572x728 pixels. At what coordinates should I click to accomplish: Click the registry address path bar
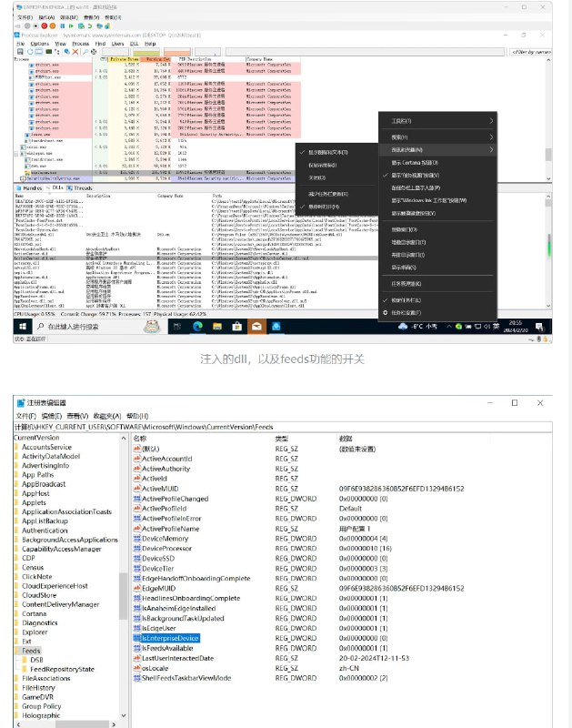pyautogui.click(x=283, y=427)
